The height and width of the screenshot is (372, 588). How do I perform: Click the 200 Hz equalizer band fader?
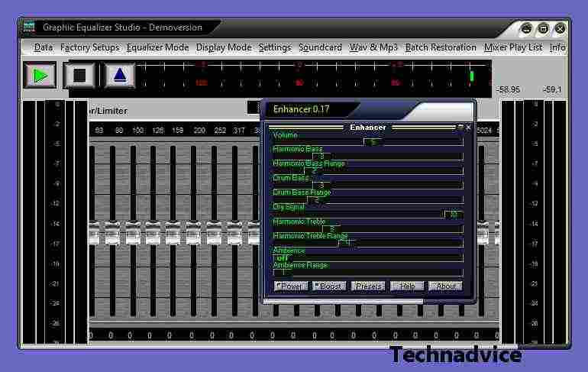193,235
